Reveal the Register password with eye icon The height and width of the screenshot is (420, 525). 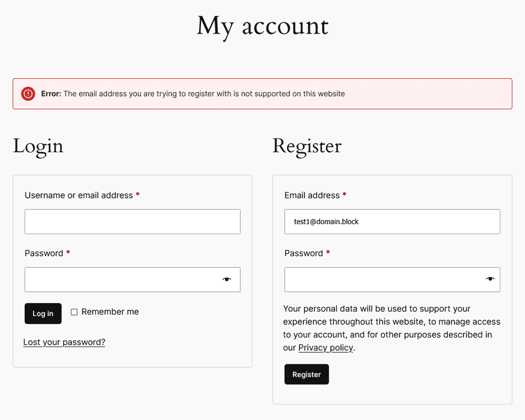[x=490, y=279]
